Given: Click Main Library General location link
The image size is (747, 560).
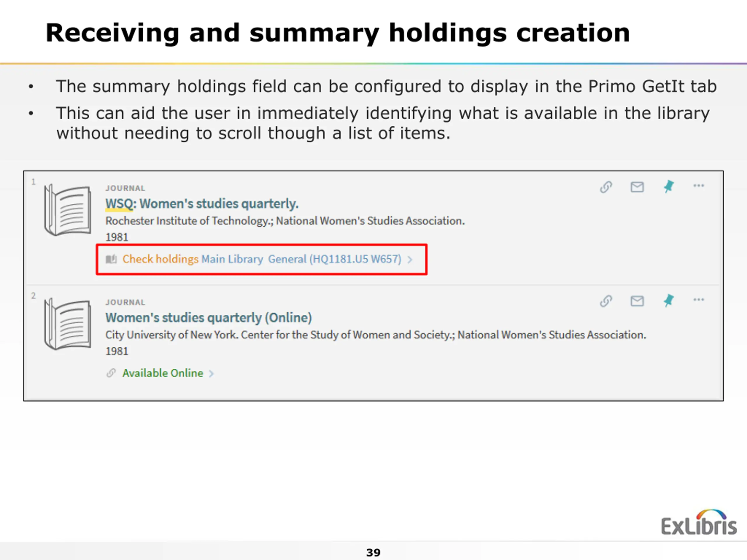Looking at the screenshot, I should pyautogui.click(x=301, y=259).
